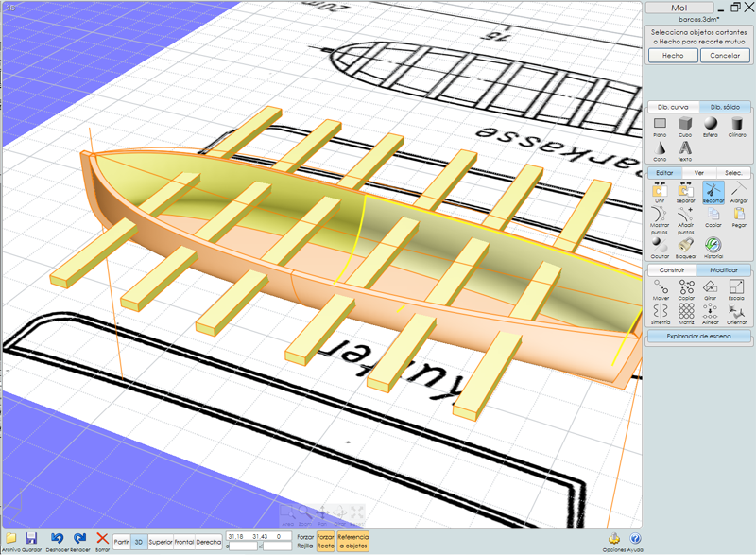This screenshot has height=555, width=756.
Task: Click the distance input field
Action: 243,546
